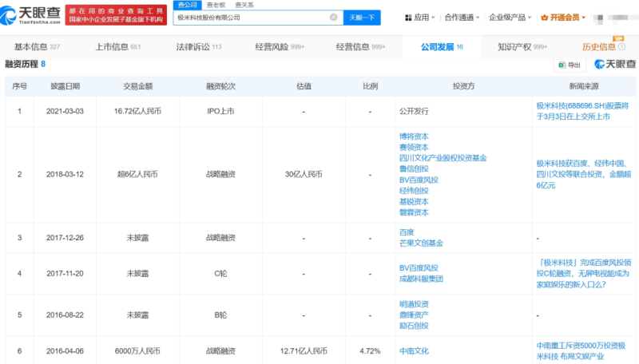Viewport: 639px width, 364px height.
Task: Open the 法律诉讼 tab
Action: point(198,47)
